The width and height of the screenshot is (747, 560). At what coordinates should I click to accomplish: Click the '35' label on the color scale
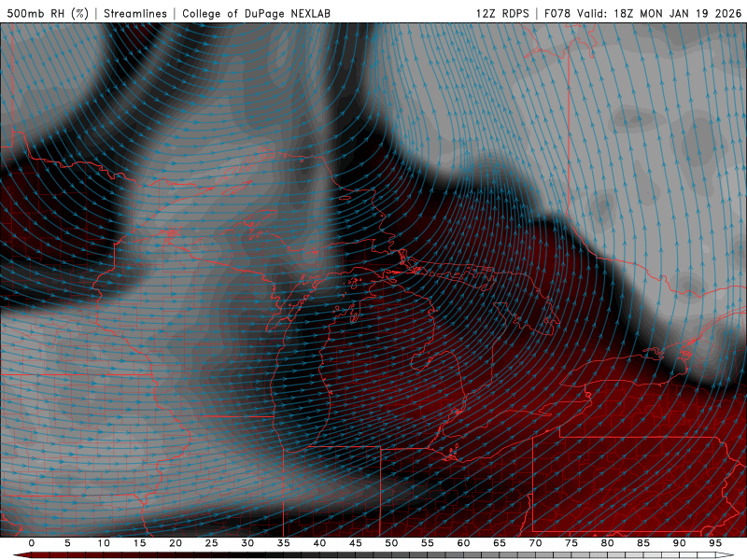click(284, 543)
